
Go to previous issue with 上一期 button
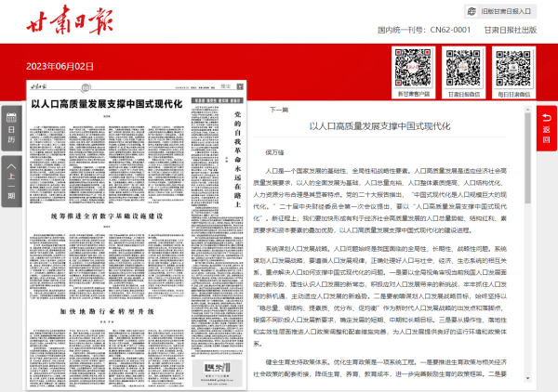click(x=11, y=181)
